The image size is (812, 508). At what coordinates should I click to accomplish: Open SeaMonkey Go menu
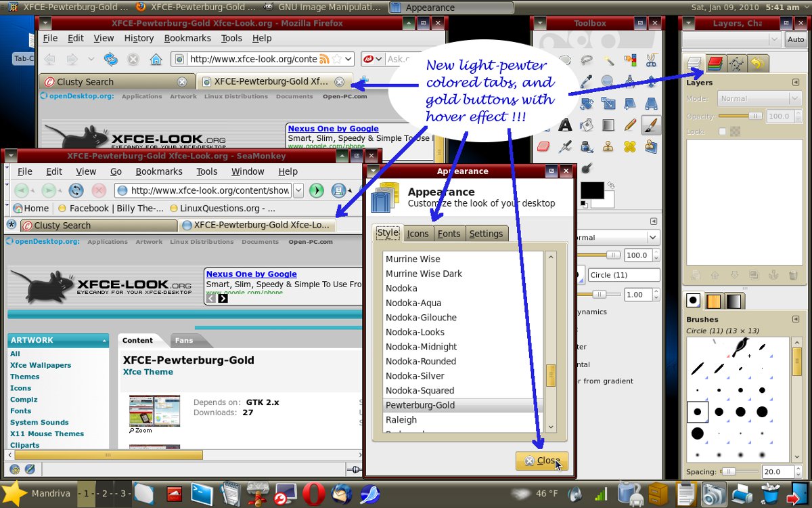point(116,171)
